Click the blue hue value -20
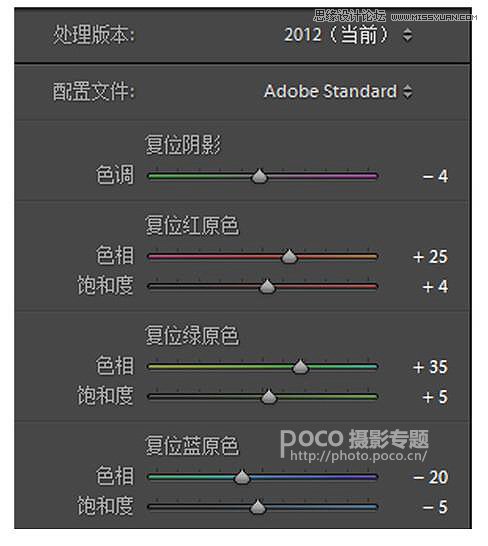The height and width of the screenshot is (546, 488). (431, 477)
